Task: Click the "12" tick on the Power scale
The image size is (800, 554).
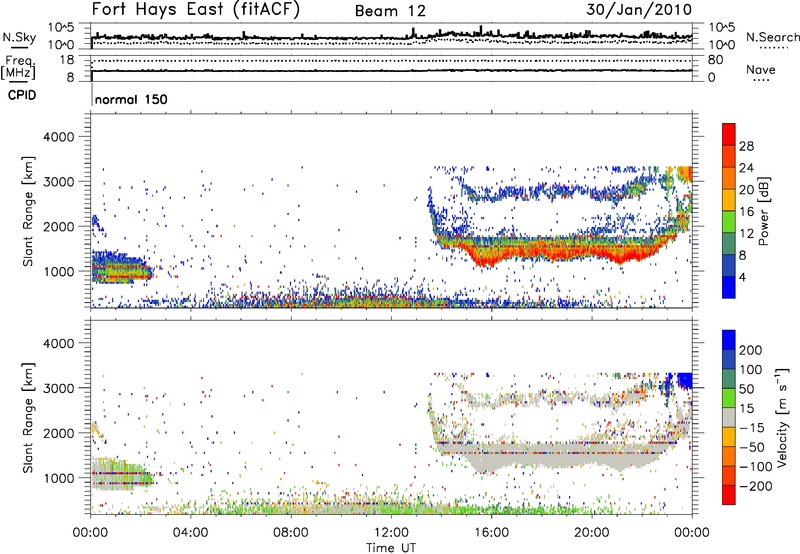Action: [746, 234]
